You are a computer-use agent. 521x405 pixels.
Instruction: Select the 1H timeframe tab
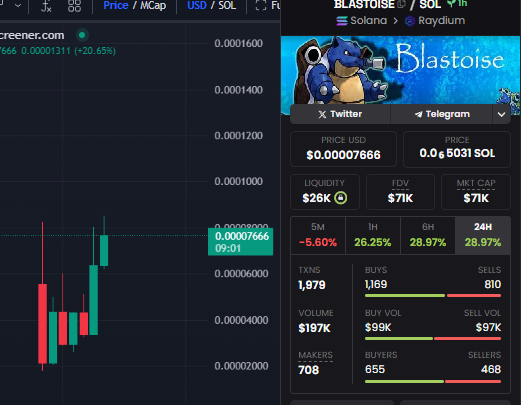[373, 235]
